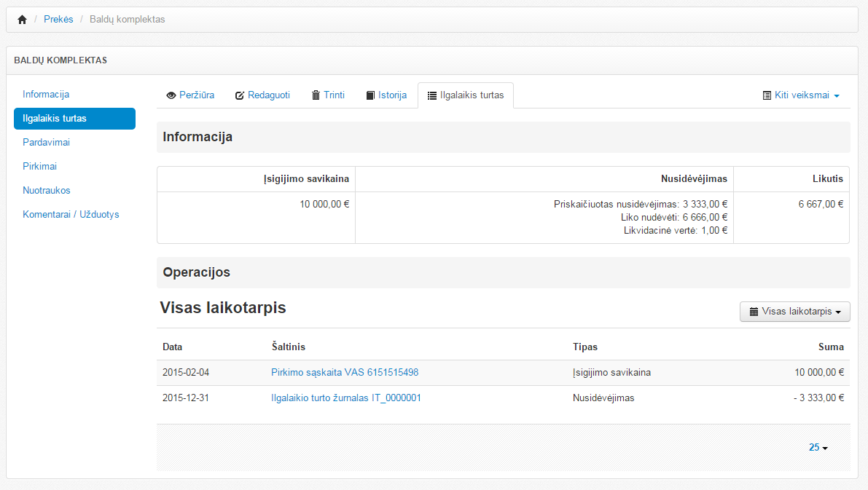Click the calendar icon on Visas laikotarpis button
868x490 pixels.
(754, 312)
